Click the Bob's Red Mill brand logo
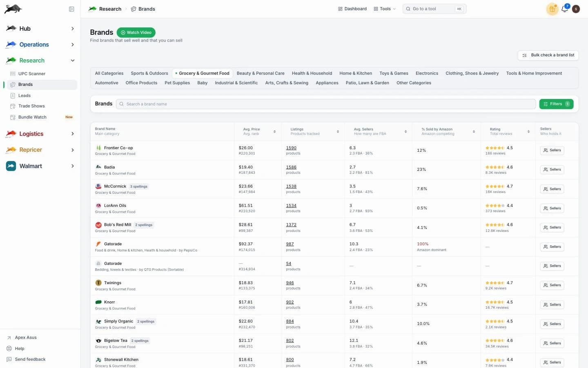The width and height of the screenshot is (588, 368). click(x=98, y=225)
